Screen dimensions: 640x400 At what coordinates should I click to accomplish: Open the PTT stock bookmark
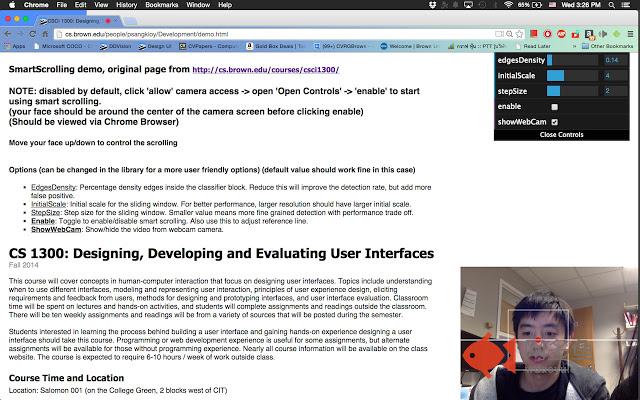(478, 46)
